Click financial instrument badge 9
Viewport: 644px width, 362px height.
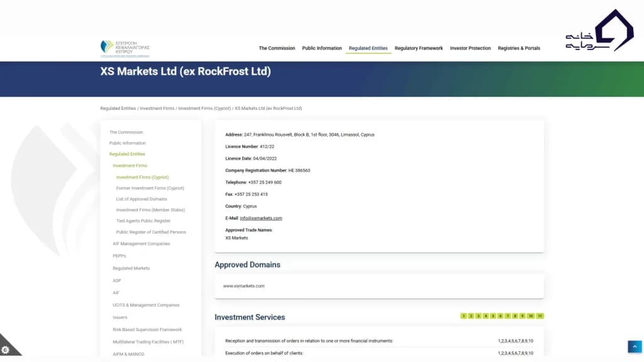point(523,316)
